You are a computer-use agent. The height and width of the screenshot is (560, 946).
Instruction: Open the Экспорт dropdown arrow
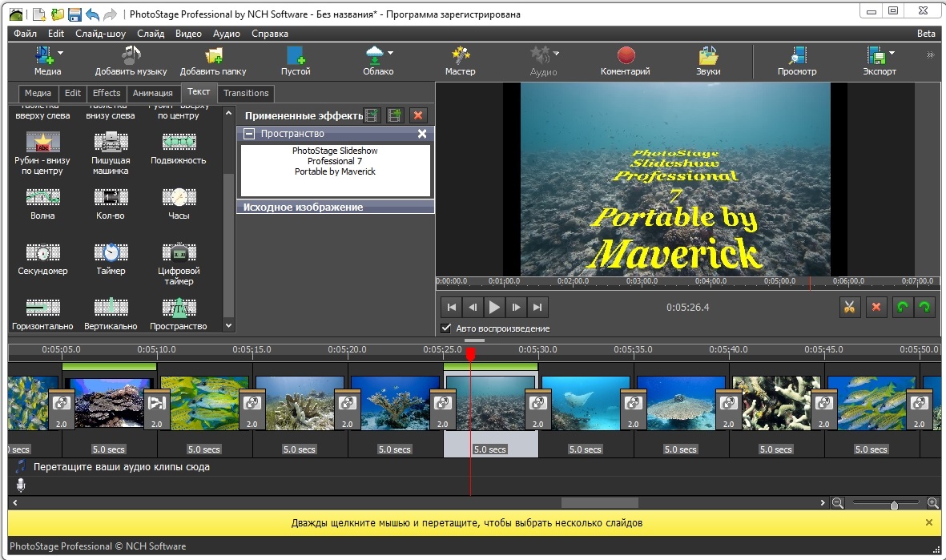point(892,53)
